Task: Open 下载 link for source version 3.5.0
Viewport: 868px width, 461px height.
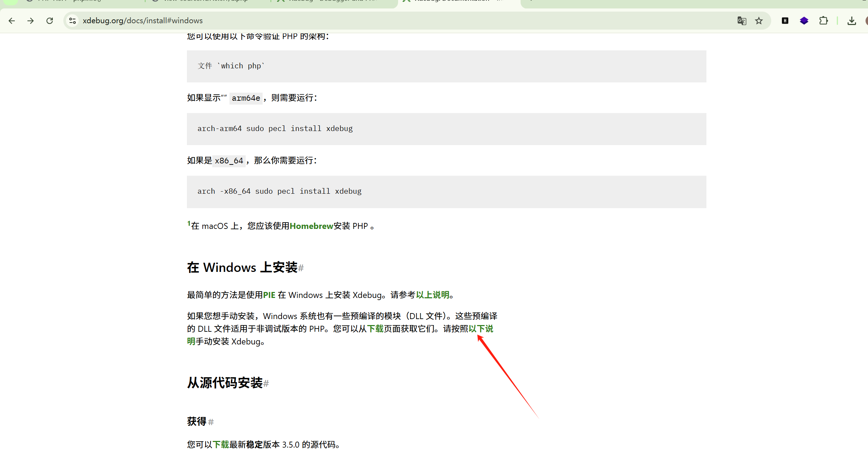Action: coord(221,445)
